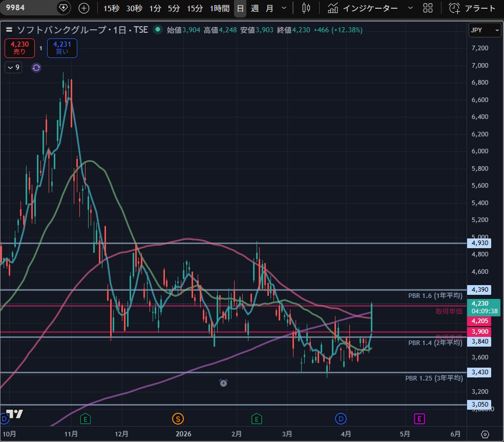The height and width of the screenshot is (442, 504).
Task: Click the 3,840 line price label
Action: 479,341
